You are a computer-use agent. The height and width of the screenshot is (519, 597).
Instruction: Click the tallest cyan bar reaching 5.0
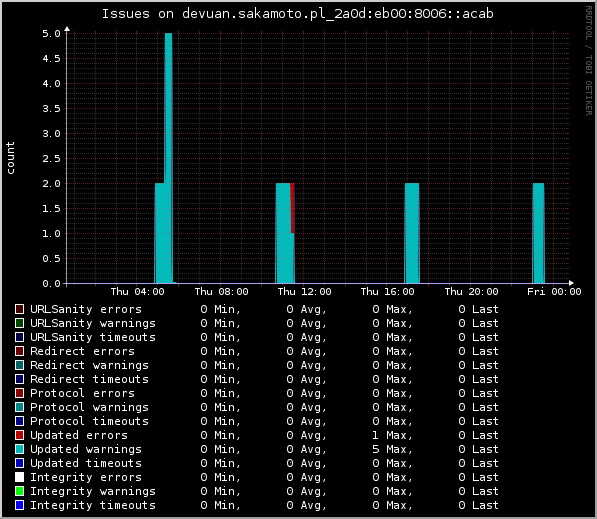click(x=168, y=158)
